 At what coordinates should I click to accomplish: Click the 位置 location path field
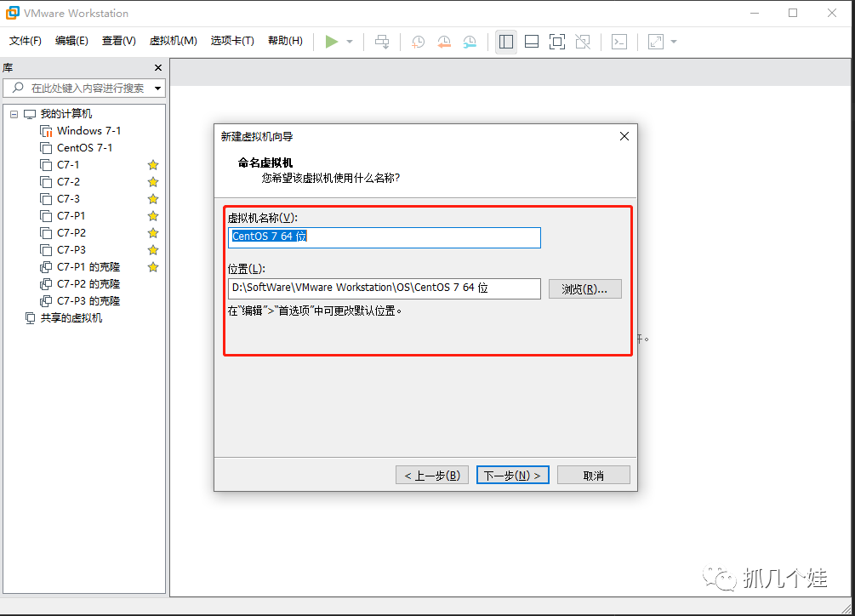pyautogui.click(x=385, y=288)
